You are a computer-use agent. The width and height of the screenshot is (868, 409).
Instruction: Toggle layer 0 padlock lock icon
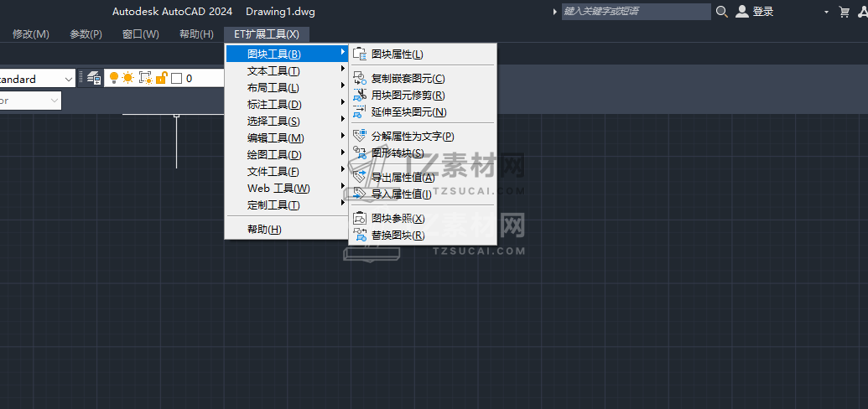click(x=161, y=78)
